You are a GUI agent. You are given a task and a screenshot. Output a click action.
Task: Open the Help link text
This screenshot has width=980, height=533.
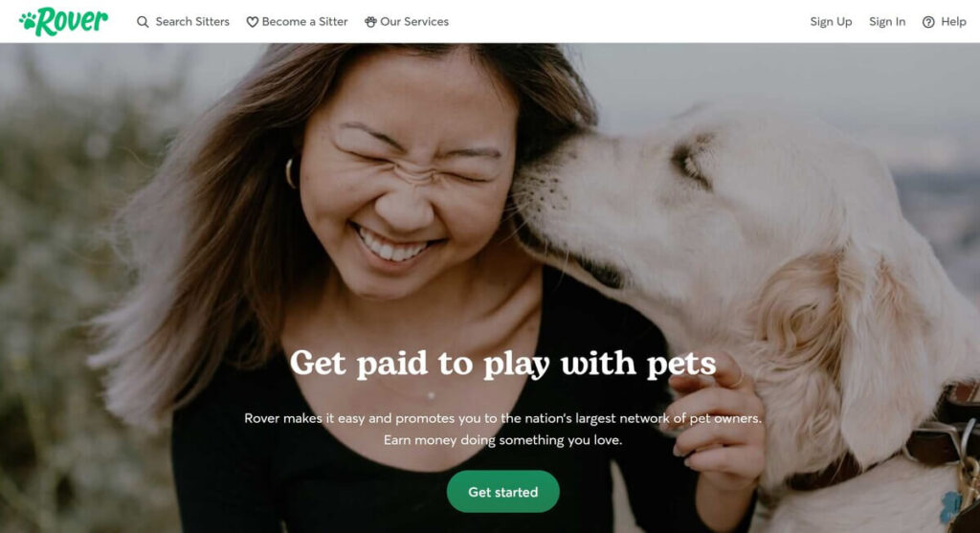click(x=953, y=22)
